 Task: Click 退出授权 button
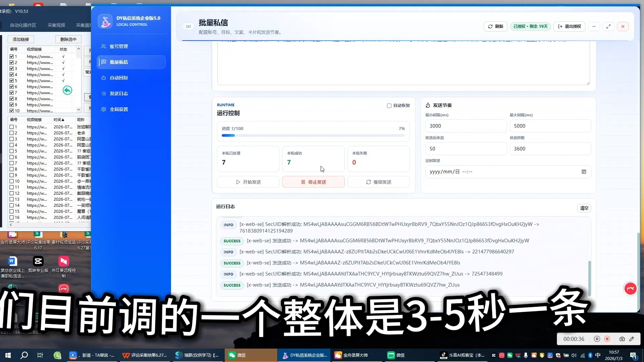click(x=569, y=26)
